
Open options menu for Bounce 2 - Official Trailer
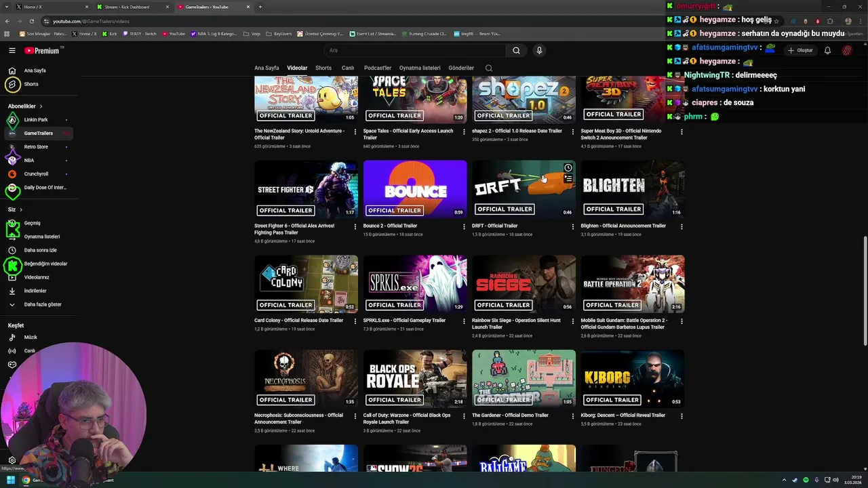pos(464,226)
